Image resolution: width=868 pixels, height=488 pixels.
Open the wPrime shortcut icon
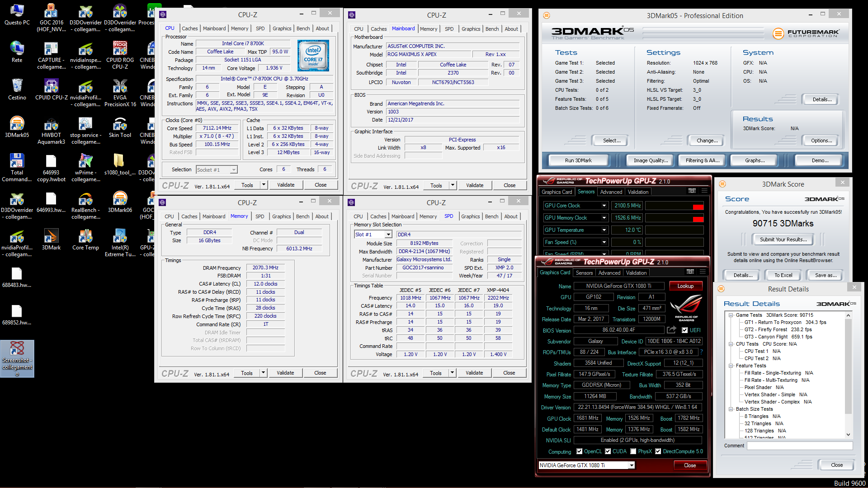[85, 168]
